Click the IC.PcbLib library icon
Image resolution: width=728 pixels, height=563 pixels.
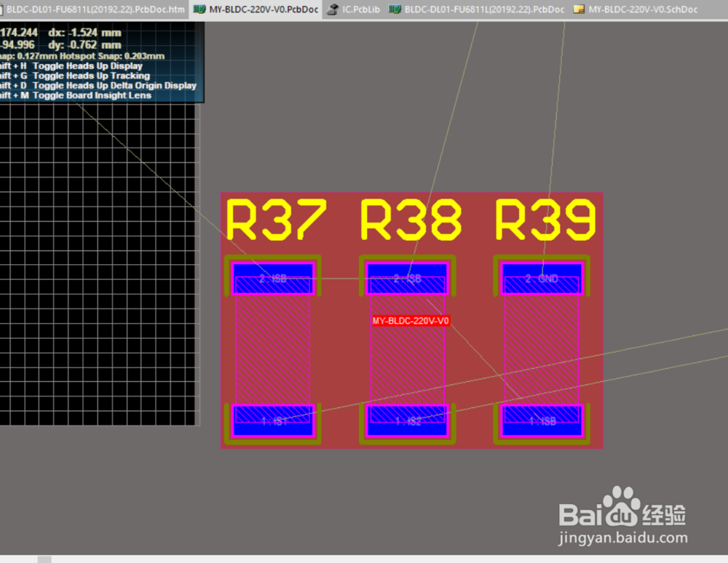point(333,9)
